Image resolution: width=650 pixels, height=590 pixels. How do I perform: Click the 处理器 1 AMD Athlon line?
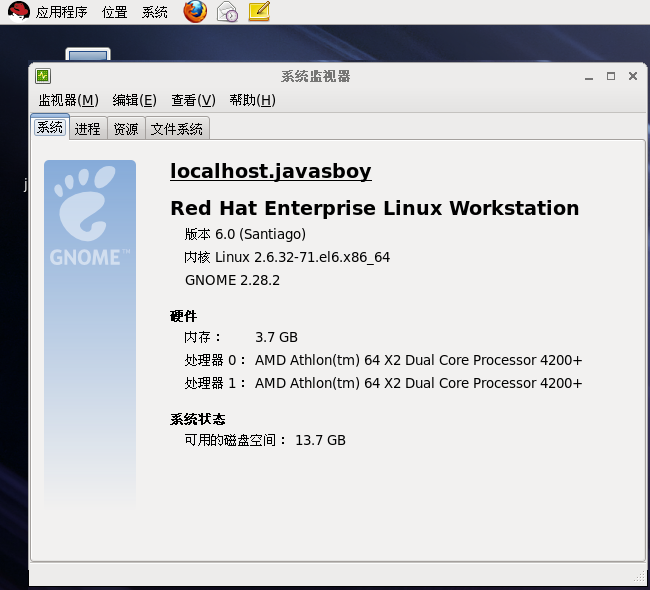pos(383,383)
